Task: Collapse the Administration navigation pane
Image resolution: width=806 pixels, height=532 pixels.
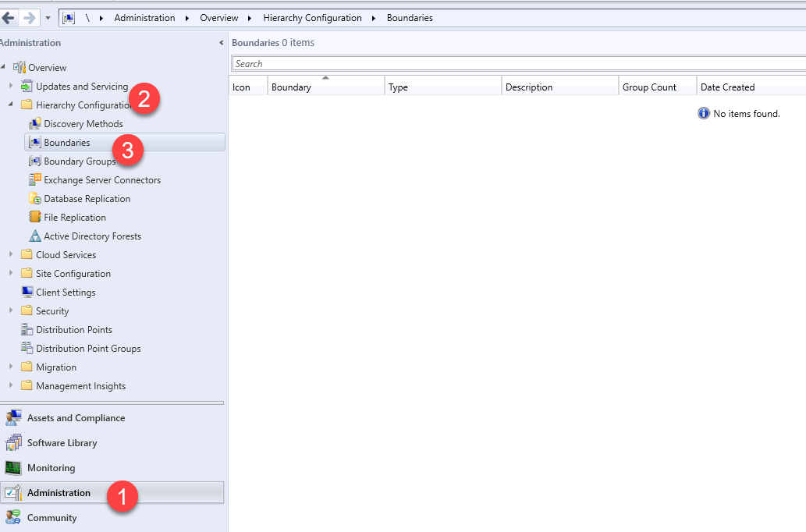Action: [x=222, y=43]
